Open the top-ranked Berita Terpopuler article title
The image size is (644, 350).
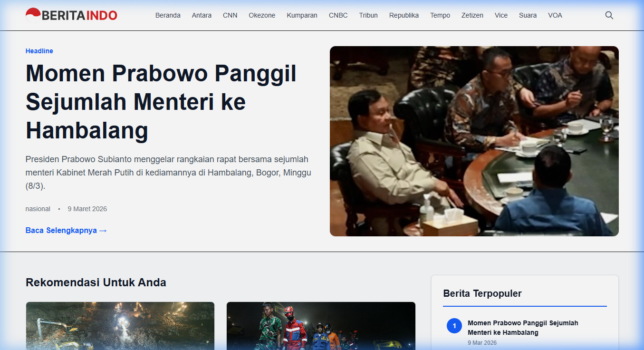pyautogui.click(x=523, y=328)
